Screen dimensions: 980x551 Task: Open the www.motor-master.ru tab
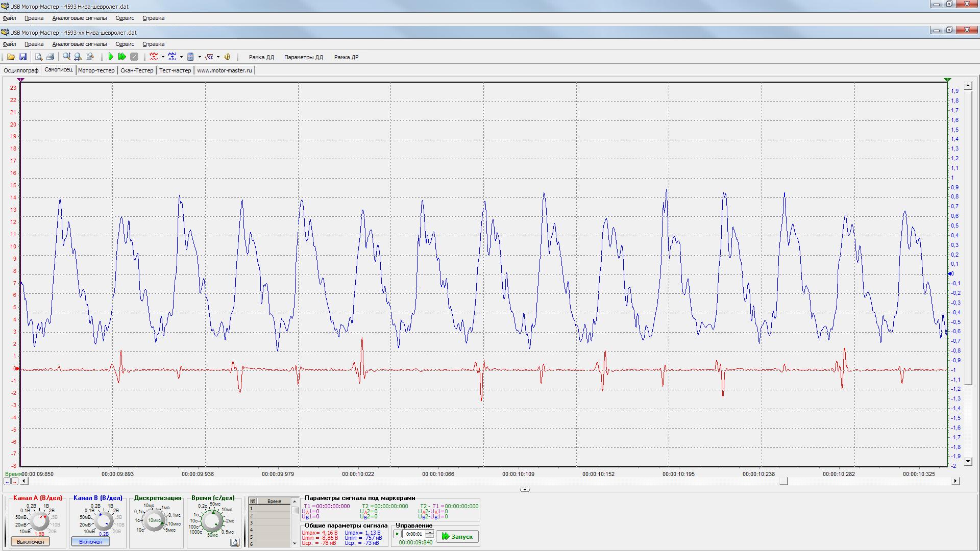click(x=224, y=70)
